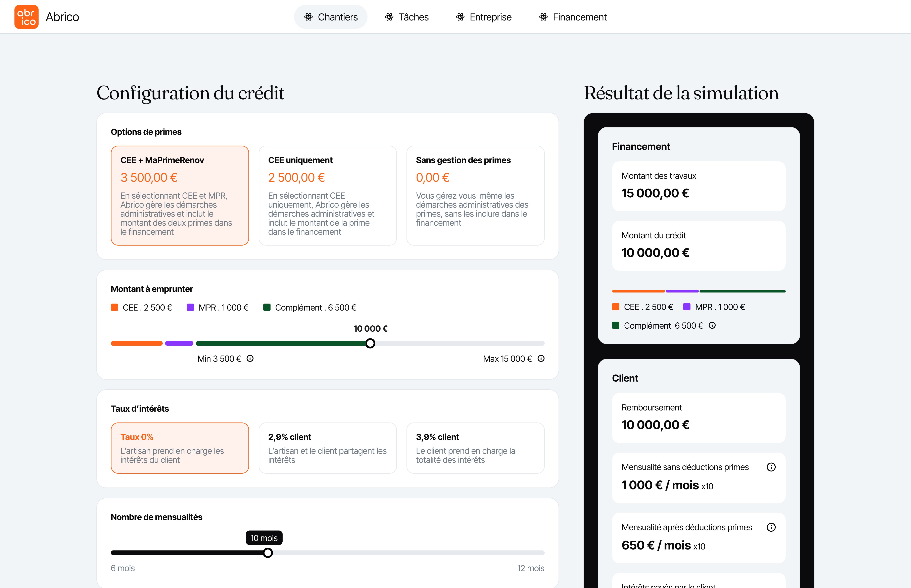Click the info icon next to Max 15 000 €
The image size is (911, 588).
tap(541, 358)
